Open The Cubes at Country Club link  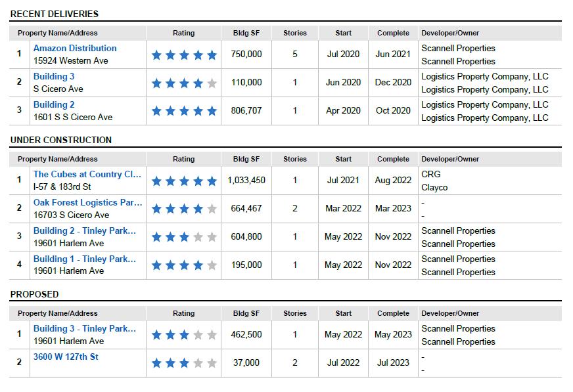tap(87, 174)
